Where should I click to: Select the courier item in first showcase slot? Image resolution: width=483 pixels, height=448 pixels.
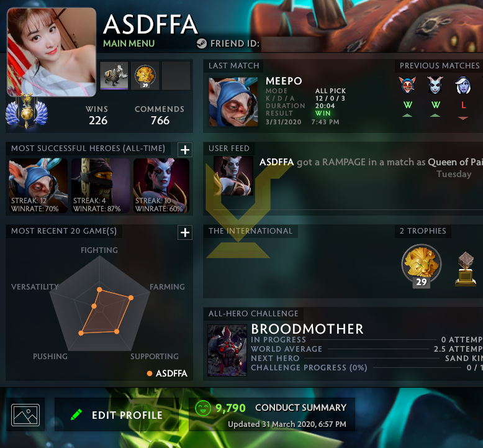click(x=114, y=76)
